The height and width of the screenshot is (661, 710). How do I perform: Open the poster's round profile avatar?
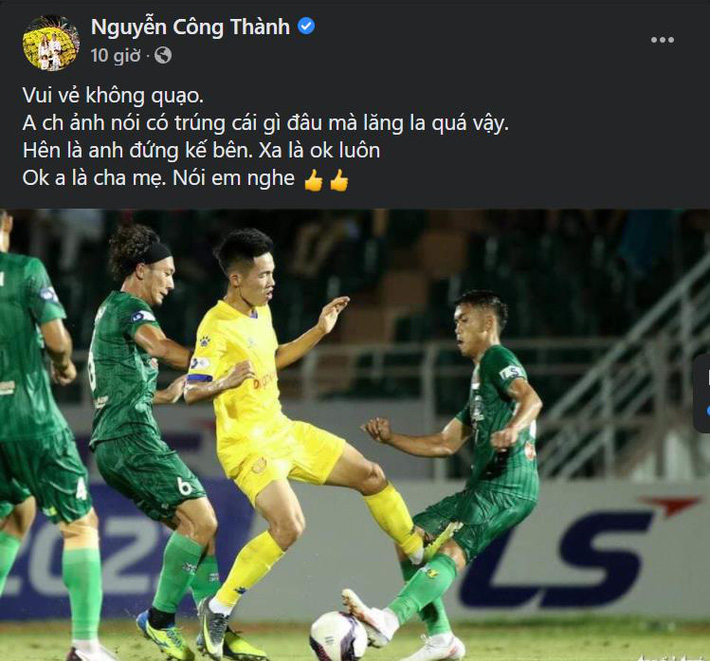click(51, 43)
